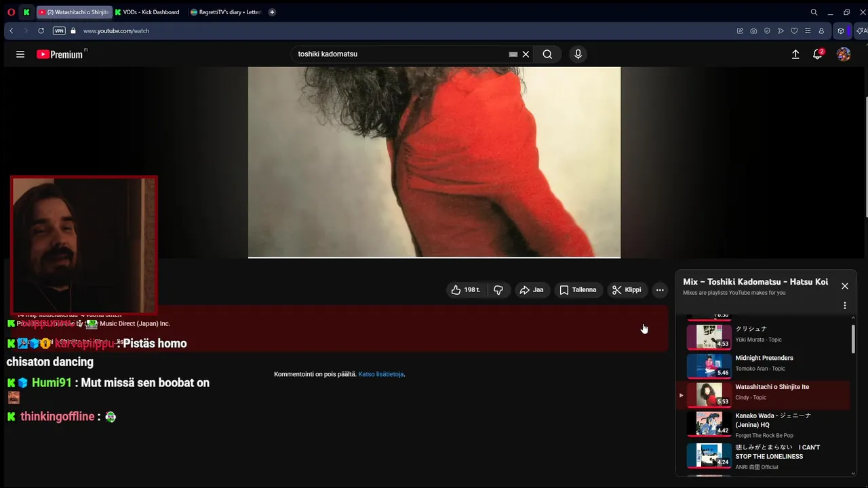Reload the page with the refresh icon
Screen dimensions: 868x488
41,30
